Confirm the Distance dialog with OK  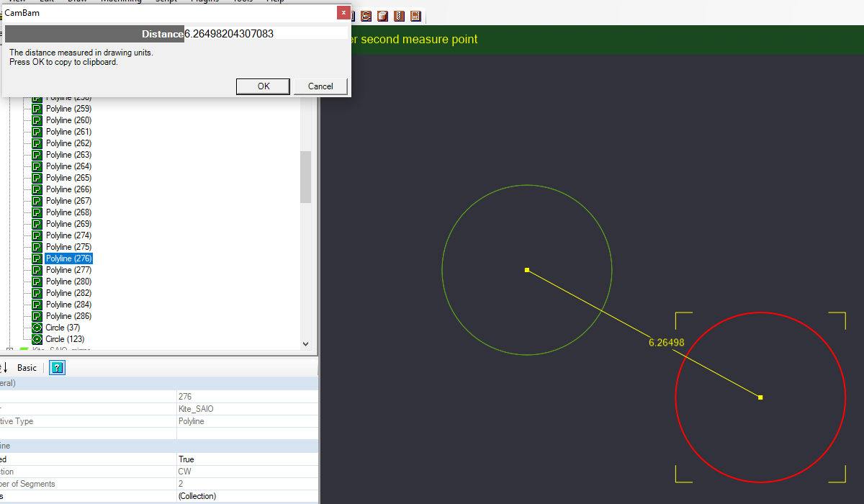(264, 86)
